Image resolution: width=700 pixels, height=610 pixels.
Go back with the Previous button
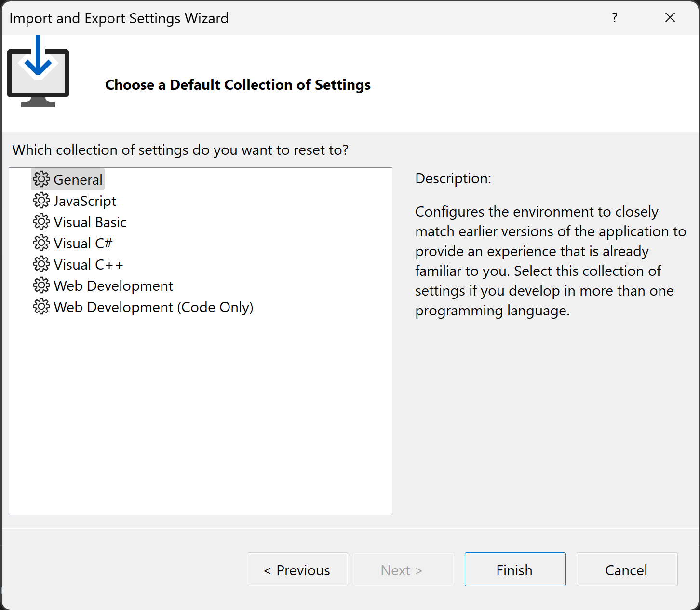(297, 569)
